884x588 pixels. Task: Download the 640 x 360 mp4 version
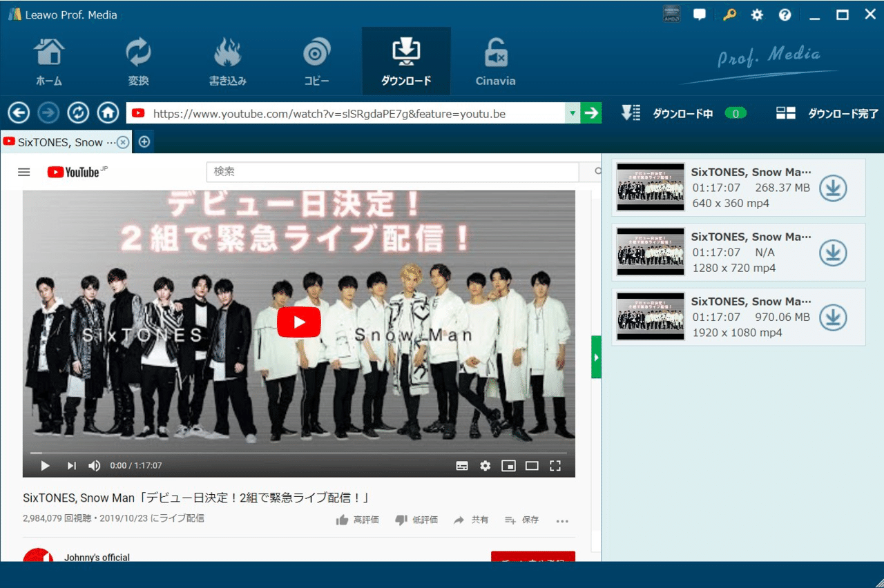[833, 188]
